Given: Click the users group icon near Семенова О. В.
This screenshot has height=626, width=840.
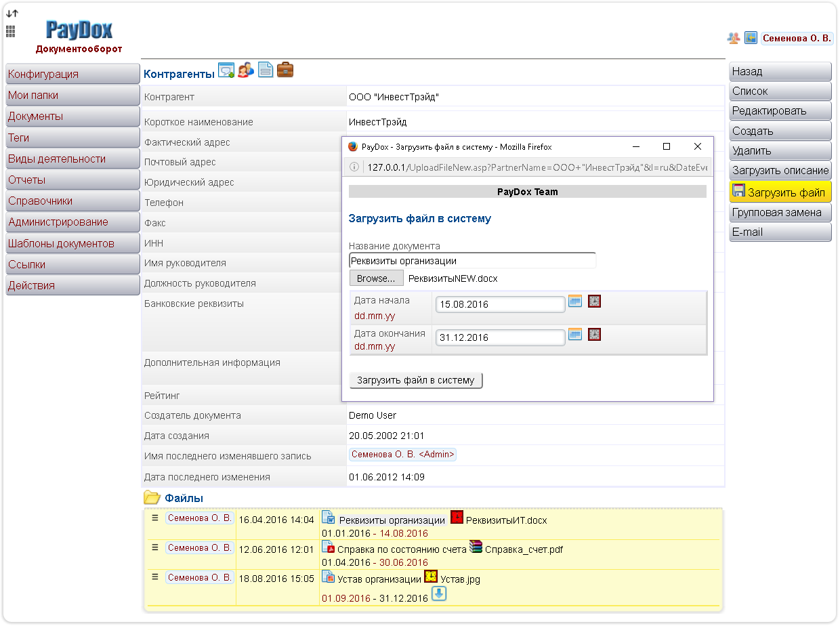Looking at the screenshot, I should [733, 38].
